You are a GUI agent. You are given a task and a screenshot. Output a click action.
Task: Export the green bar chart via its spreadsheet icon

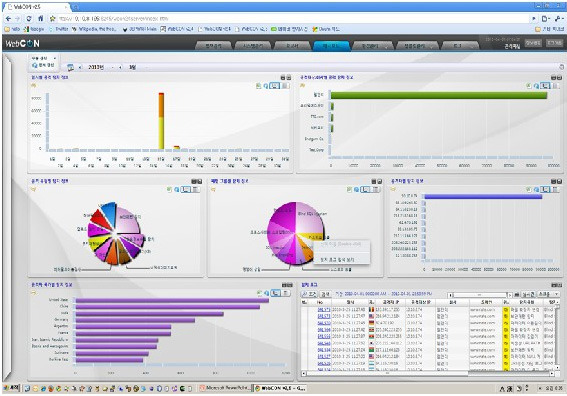coord(529,86)
